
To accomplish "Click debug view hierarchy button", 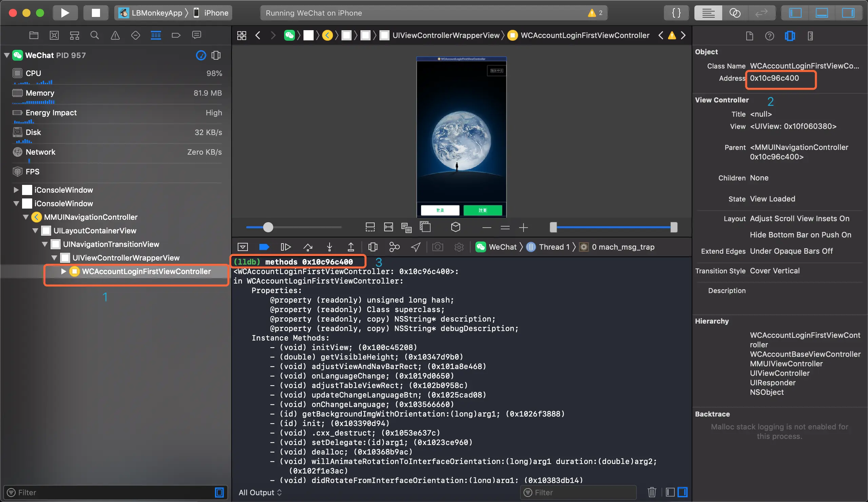I will pos(373,247).
